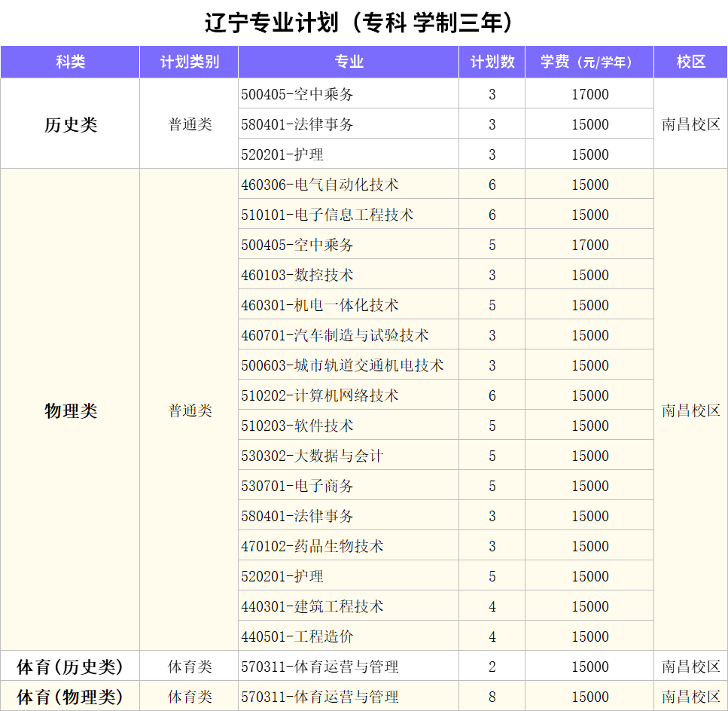Click the 物理类 category cell
The image size is (728, 711).
click(x=70, y=410)
